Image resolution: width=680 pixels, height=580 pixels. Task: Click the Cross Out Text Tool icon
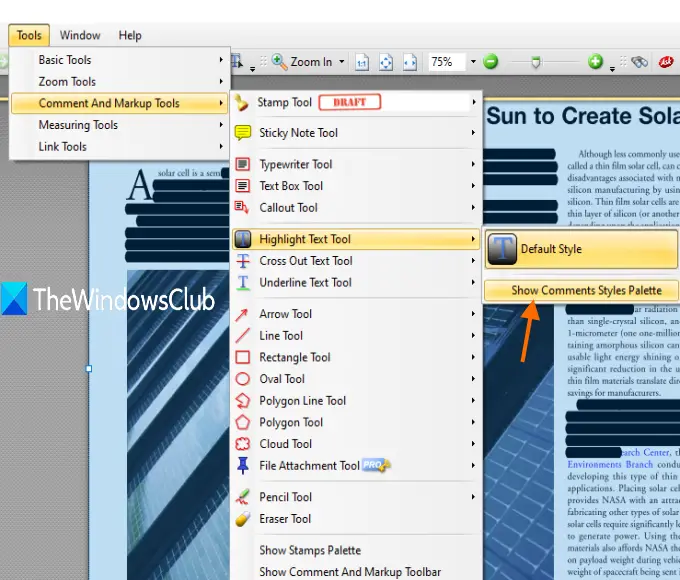243,261
